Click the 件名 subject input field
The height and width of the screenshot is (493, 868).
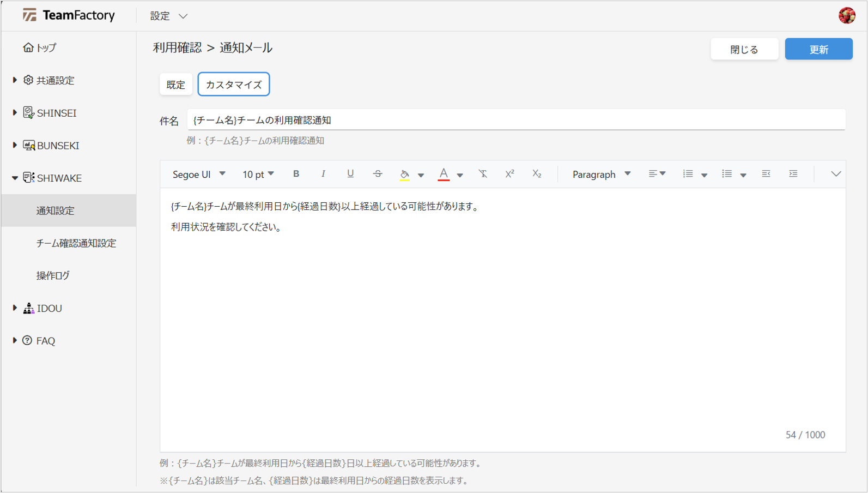[515, 120]
